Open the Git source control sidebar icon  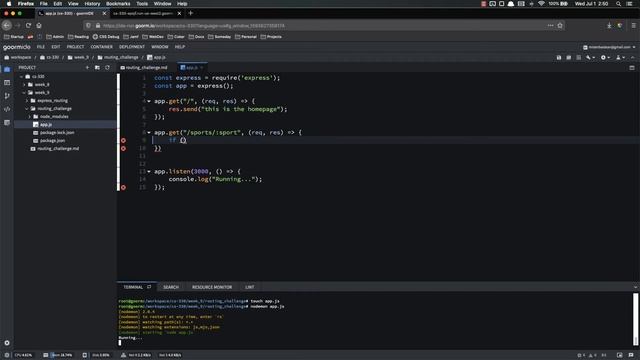pos(7,96)
